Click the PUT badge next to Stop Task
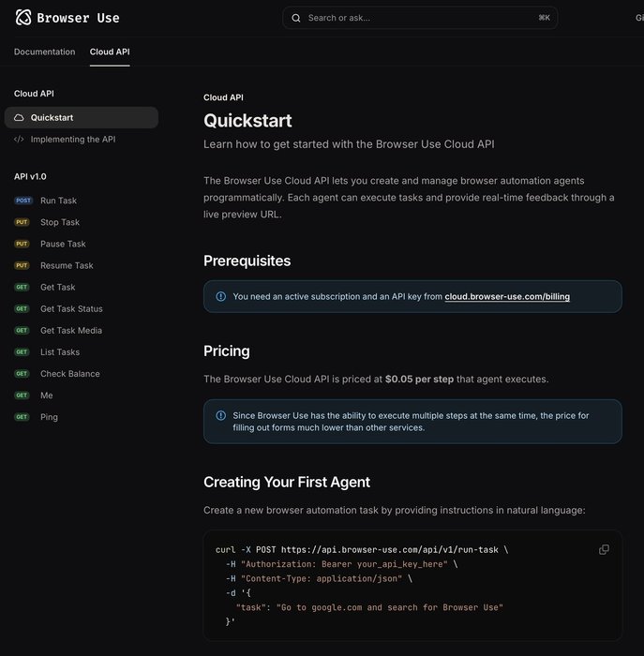 point(22,222)
